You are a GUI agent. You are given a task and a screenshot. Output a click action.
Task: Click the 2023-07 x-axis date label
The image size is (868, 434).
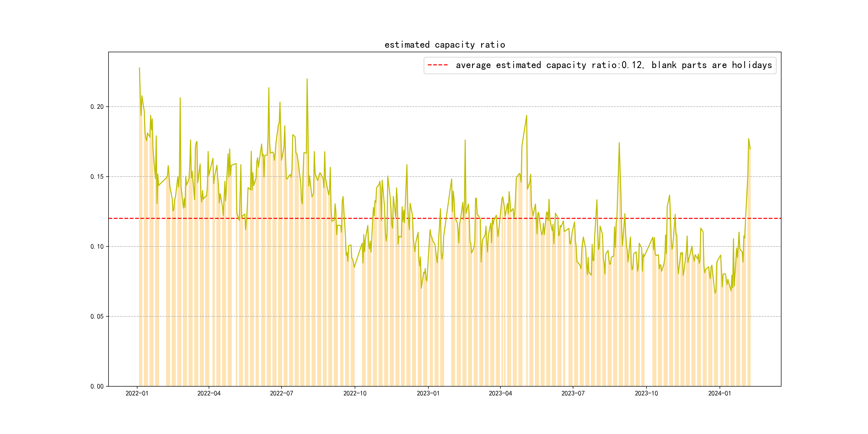(573, 394)
